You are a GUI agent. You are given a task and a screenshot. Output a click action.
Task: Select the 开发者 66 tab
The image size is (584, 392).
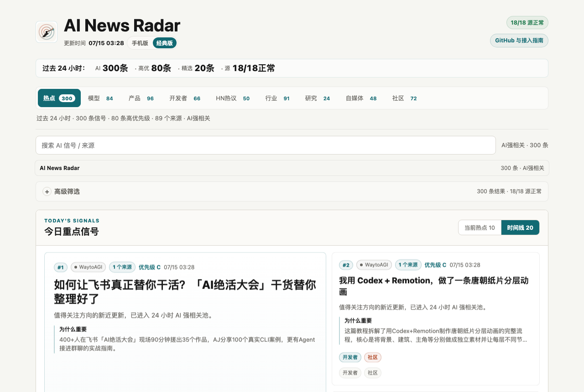185,98
